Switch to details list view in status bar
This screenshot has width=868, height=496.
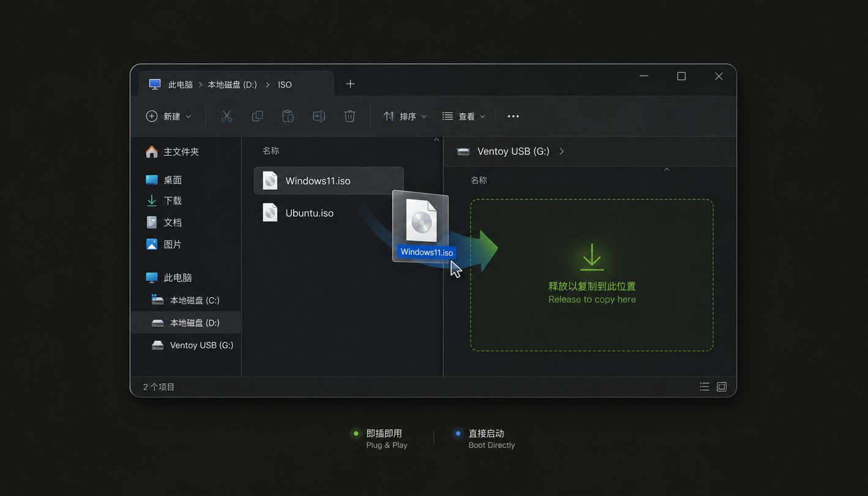[705, 386]
